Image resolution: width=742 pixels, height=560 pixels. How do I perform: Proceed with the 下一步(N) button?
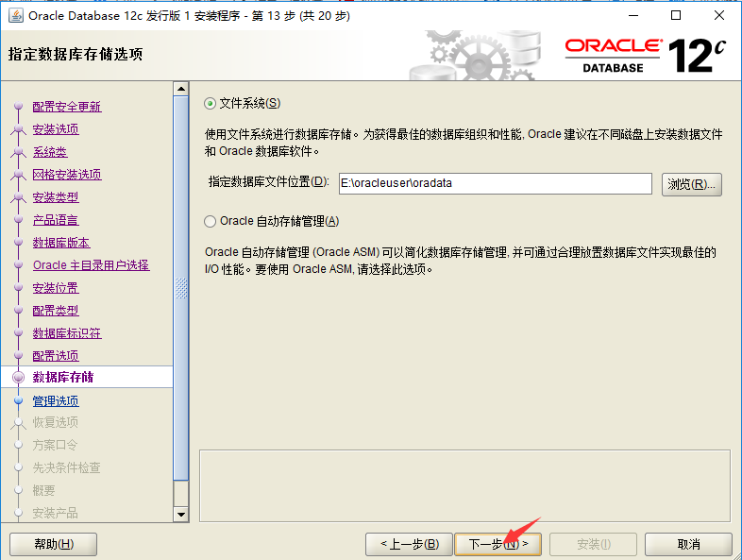pos(497,544)
